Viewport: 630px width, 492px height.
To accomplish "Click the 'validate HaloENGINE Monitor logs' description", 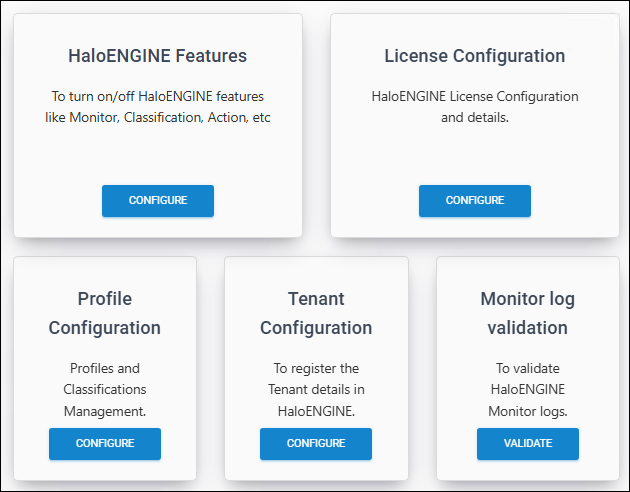I will point(527,388).
